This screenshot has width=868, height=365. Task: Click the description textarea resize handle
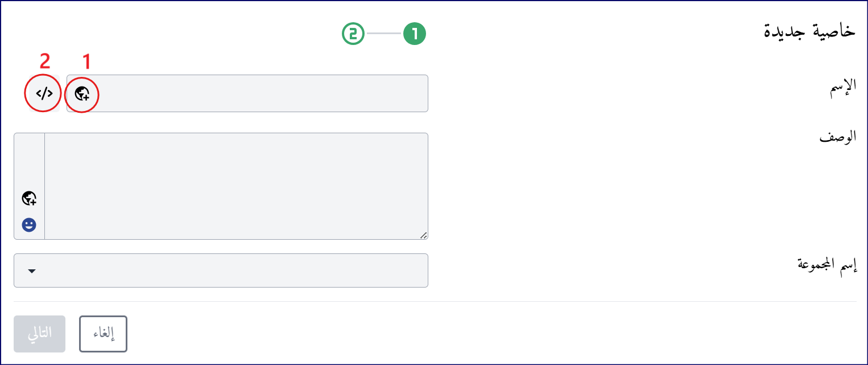[424, 235]
